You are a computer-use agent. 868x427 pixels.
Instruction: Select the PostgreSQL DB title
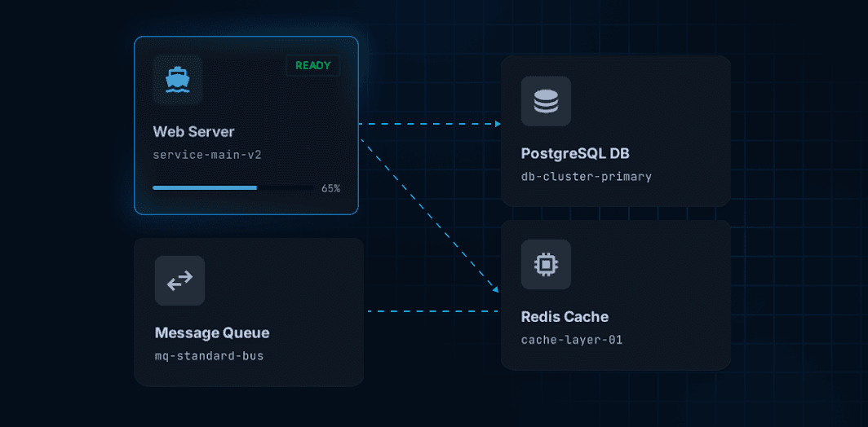tap(575, 154)
